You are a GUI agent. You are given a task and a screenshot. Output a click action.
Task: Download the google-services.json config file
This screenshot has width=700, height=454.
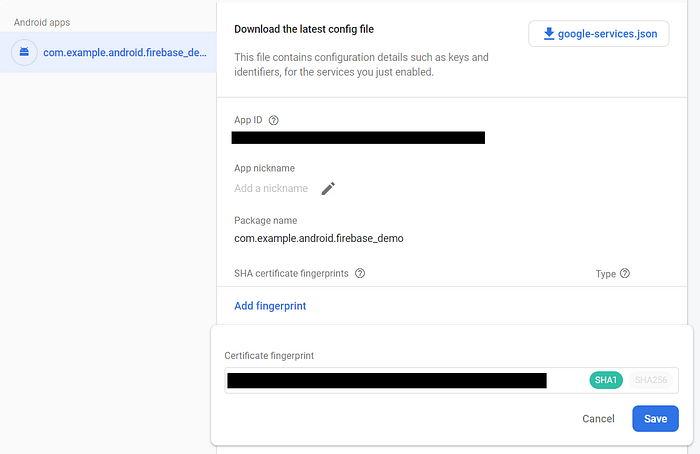coord(599,33)
